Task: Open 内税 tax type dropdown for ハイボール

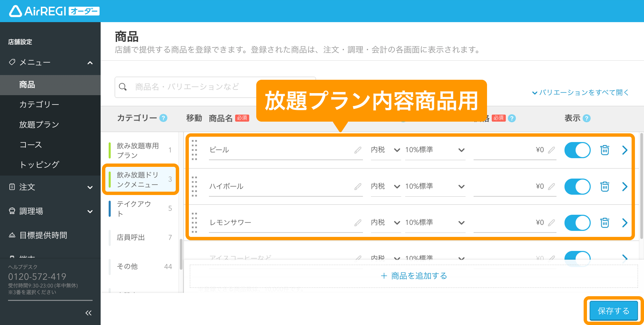Action: pos(386,187)
